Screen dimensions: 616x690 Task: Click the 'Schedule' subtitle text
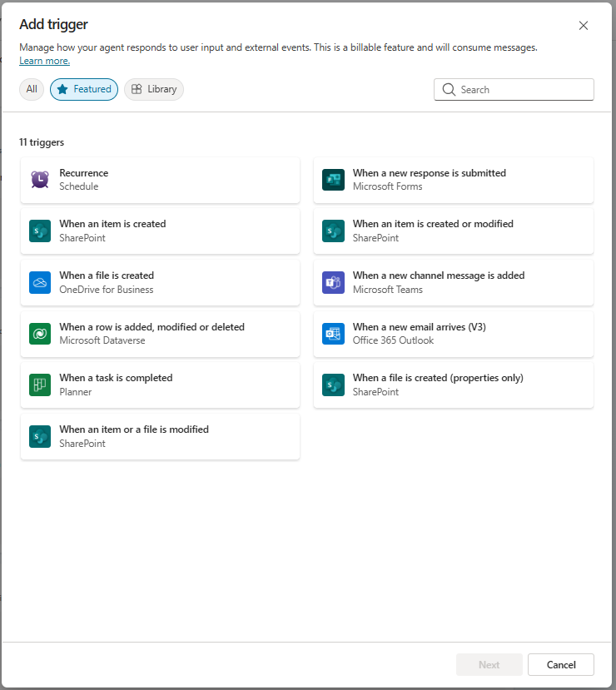click(x=79, y=186)
